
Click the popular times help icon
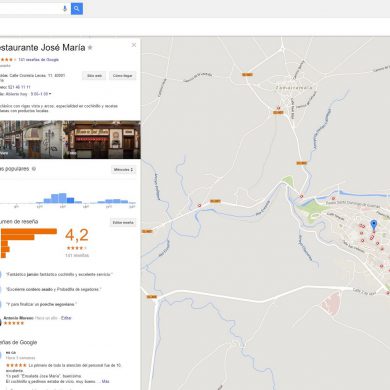[x=34, y=169]
